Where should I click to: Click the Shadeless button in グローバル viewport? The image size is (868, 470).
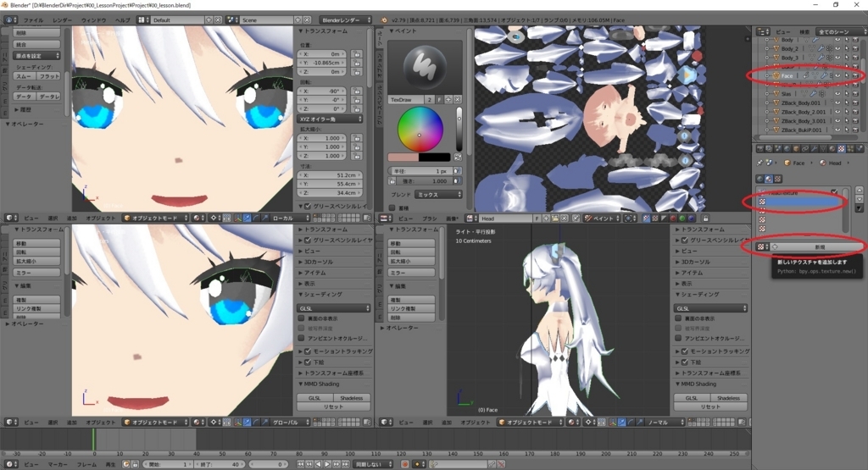(352, 397)
